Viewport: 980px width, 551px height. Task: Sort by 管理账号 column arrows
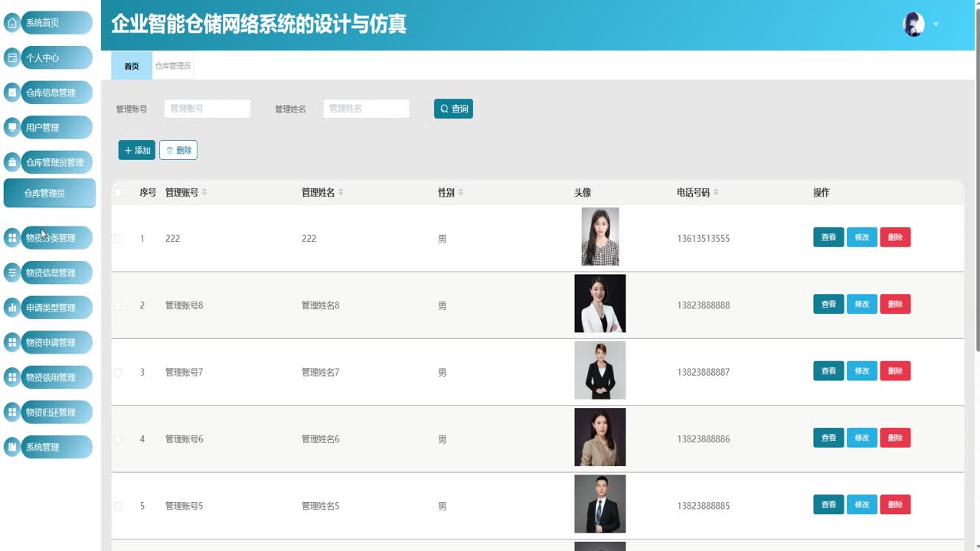(x=204, y=192)
